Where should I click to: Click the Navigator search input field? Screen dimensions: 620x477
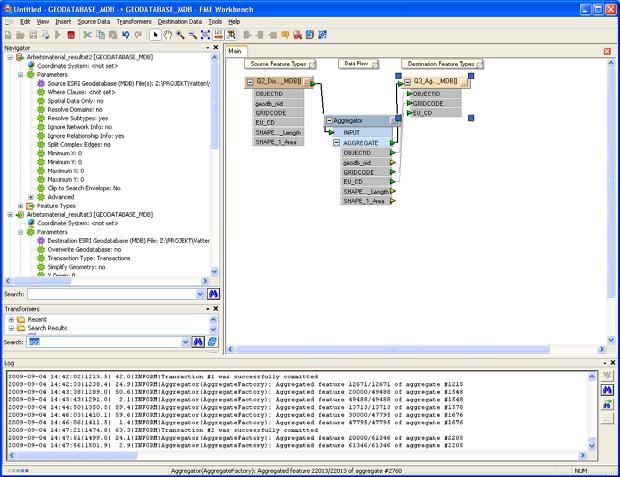click(112, 294)
